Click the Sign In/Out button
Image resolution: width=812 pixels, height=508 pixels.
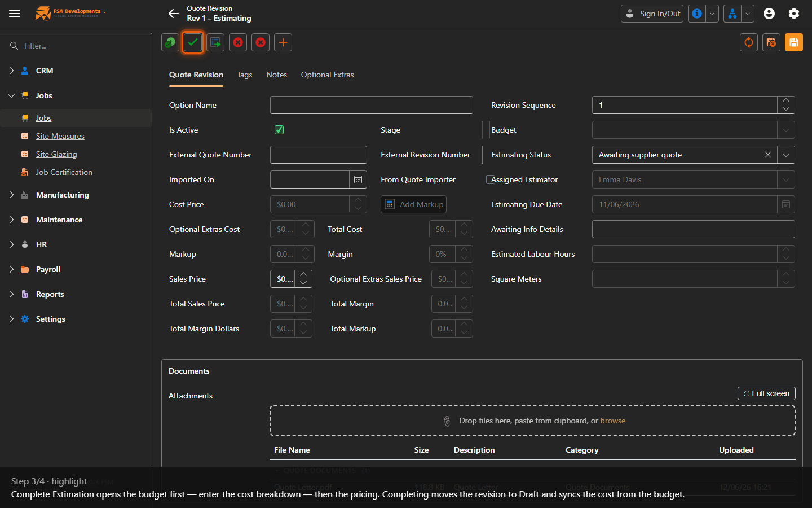652,14
